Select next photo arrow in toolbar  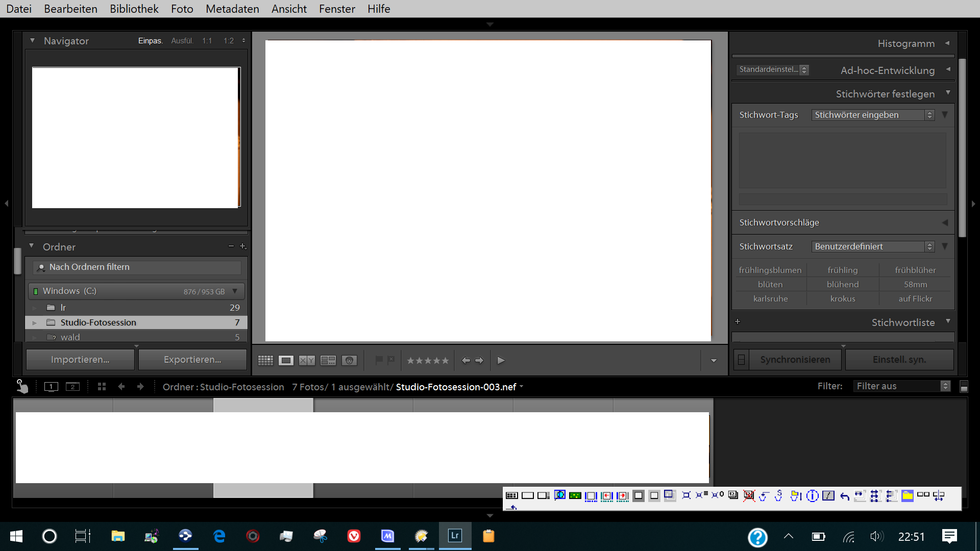point(479,360)
